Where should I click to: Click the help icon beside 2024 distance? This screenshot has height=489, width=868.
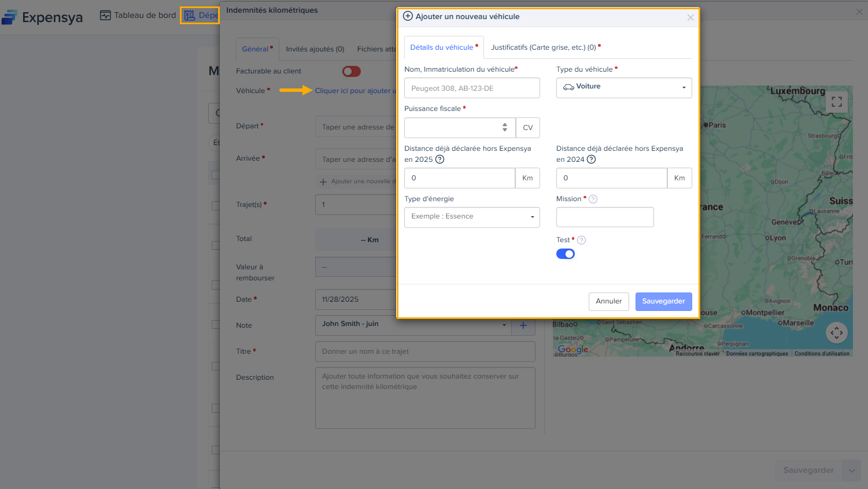coord(591,160)
